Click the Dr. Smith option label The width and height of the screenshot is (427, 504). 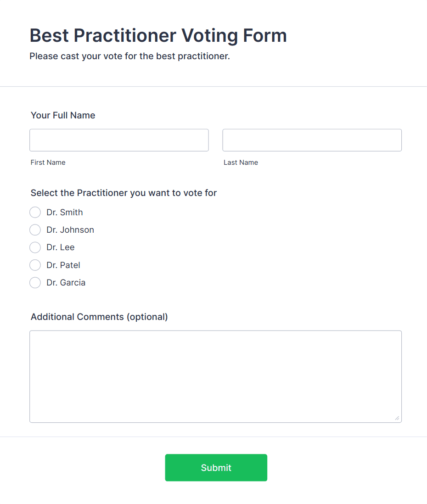(64, 212)
